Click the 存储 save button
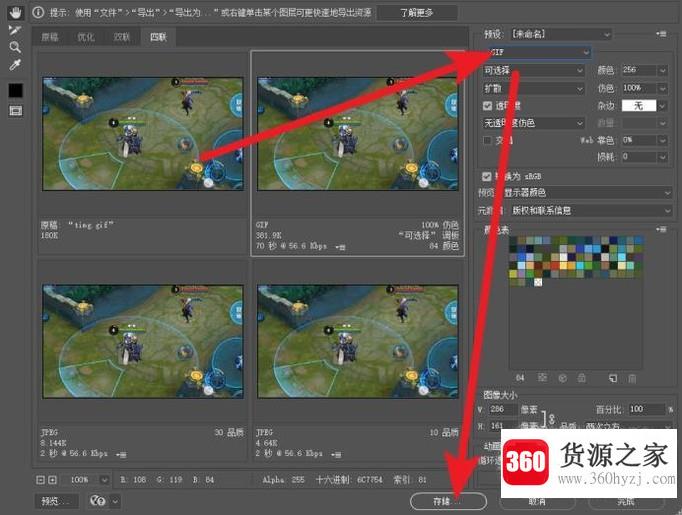 pyautogui.click(x=448, y=501)
